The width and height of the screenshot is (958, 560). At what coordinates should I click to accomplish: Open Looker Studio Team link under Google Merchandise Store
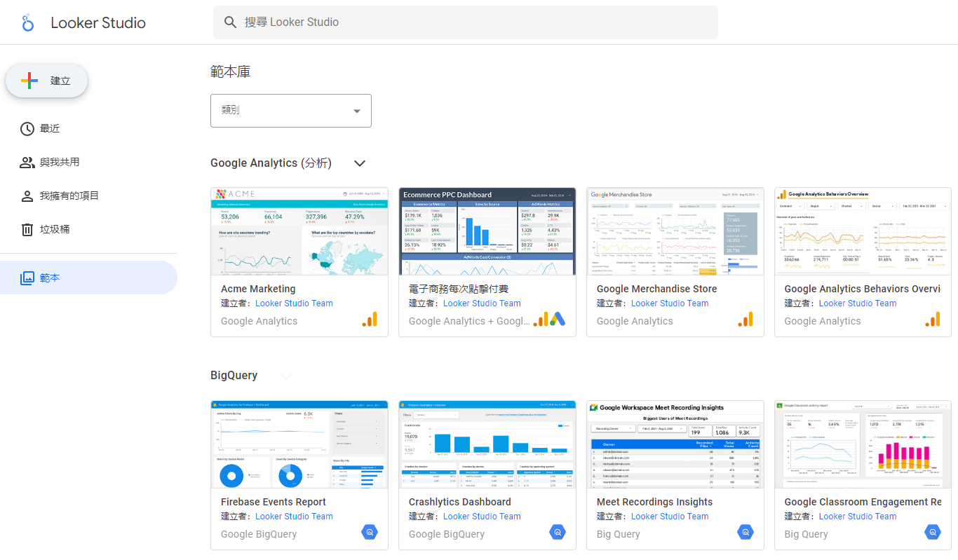pyautogui.click(x=670, y=303)
